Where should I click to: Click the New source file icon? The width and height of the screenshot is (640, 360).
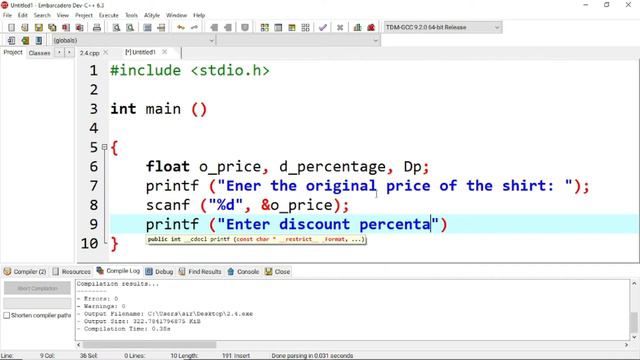[x=11, y=27]
